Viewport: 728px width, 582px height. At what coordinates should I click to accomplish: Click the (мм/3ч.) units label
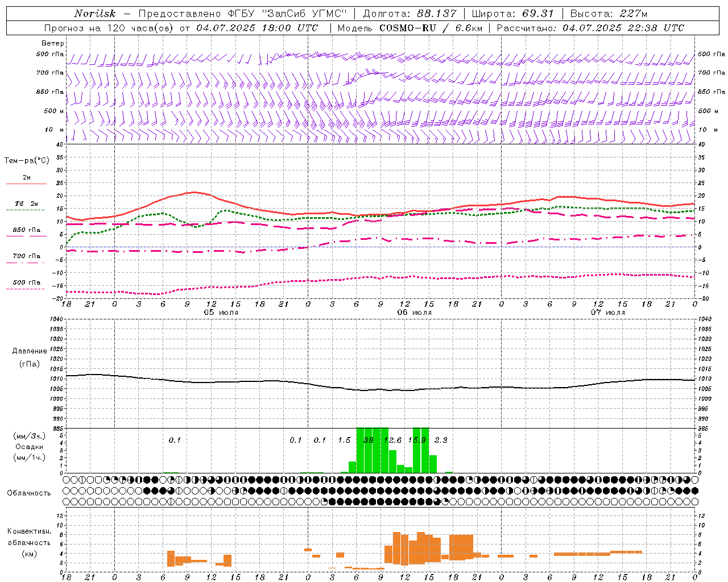pos(30,436)
